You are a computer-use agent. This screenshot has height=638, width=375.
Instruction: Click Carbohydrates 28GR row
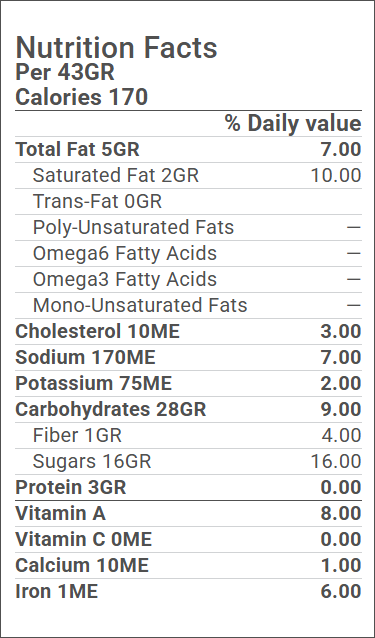188,410
